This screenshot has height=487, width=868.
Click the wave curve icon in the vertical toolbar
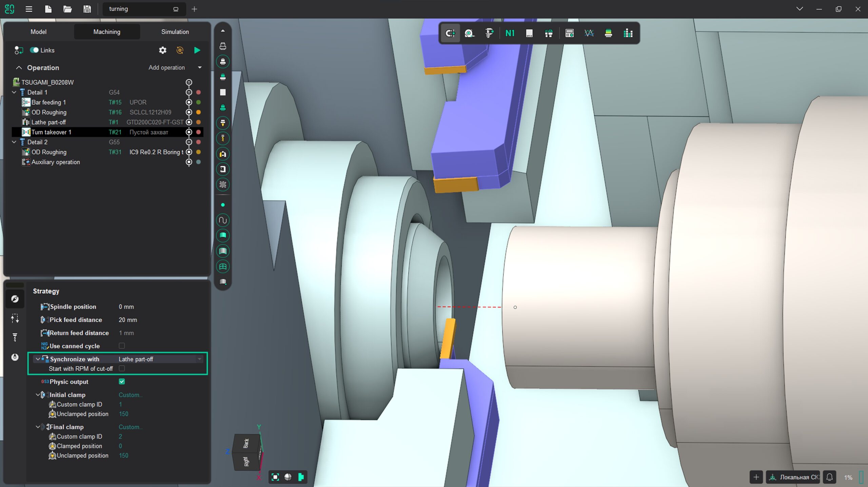223,220
